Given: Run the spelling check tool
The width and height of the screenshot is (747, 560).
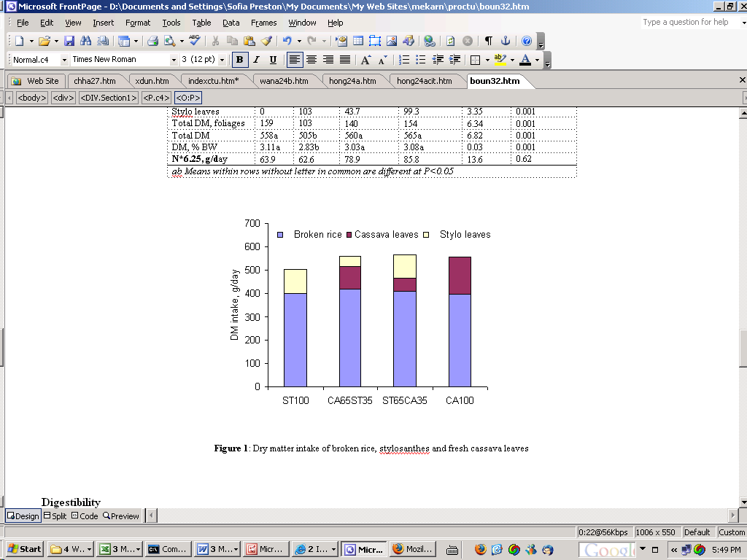Looking at the screenshot, I should click(x=194, y=41).
